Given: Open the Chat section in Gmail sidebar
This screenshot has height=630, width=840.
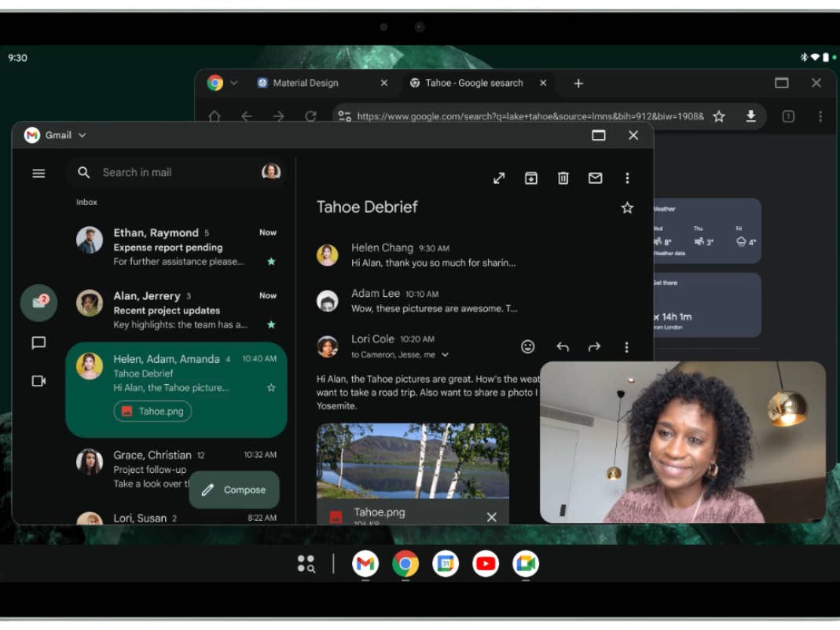Looking at the screenshot, I should tap(39, 342).
